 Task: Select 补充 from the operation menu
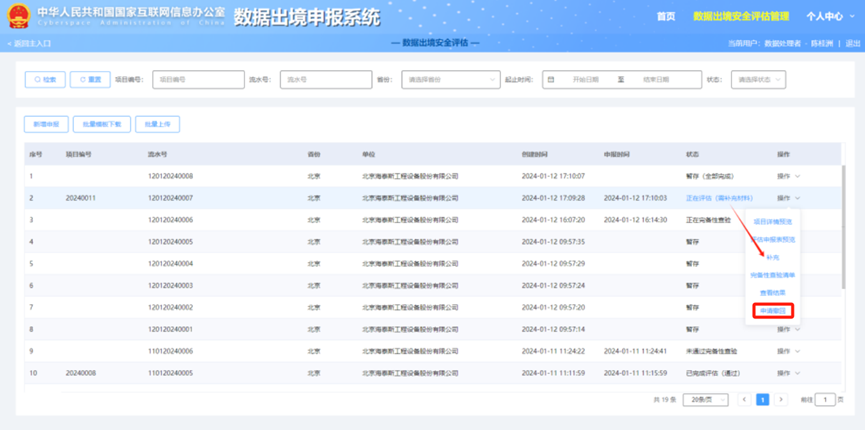click(x=773, y=257)
